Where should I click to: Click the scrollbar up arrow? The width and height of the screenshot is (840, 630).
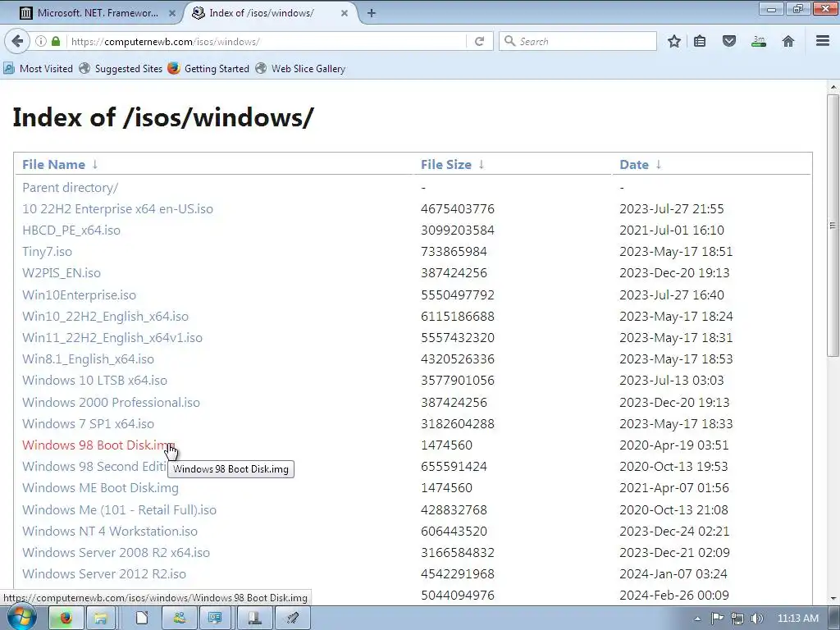point(833,86)
